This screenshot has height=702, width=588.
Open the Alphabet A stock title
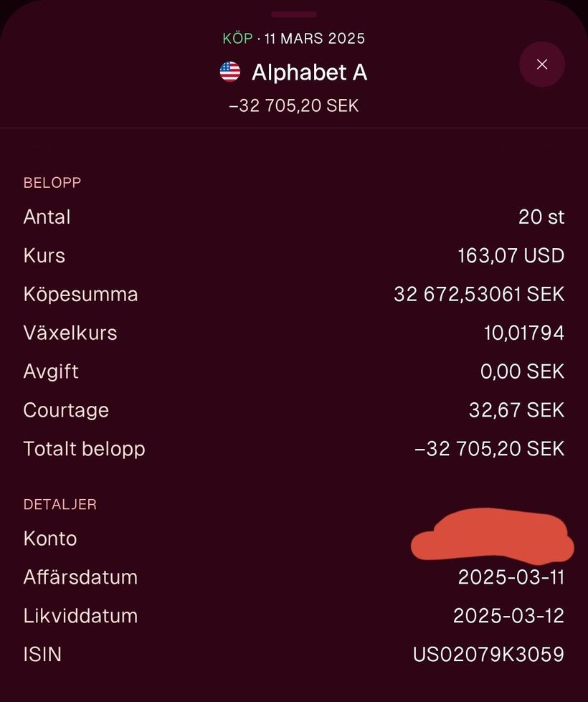tap(309, 72)
